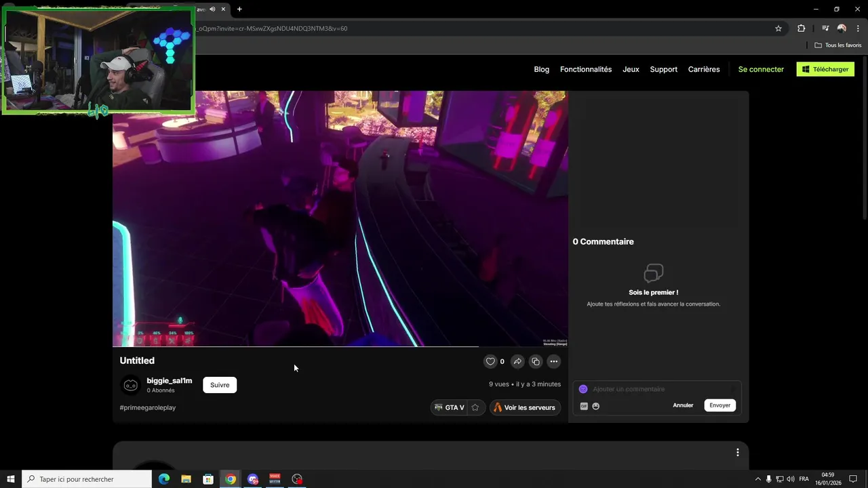Click the 9 vues view count text
The height and width of the screenshot is (488, 868).
point(499,384)
